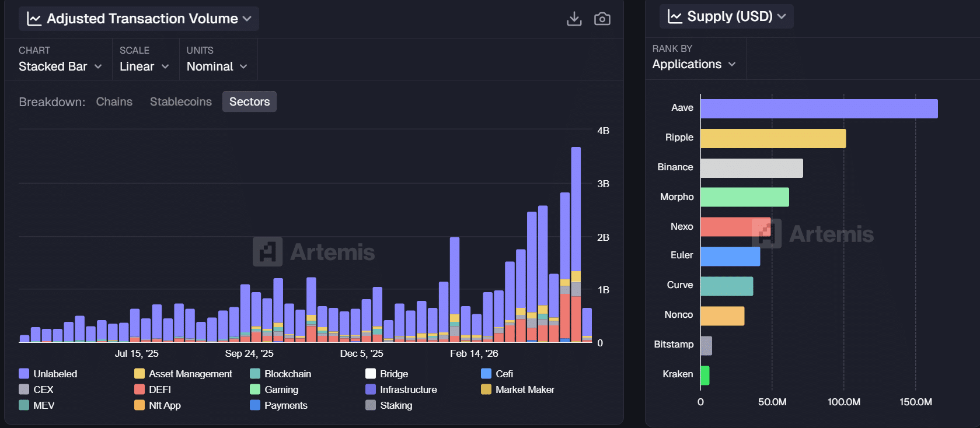Click the 'Sep 24, '25' axis label
This screenshot has width=980, height=428.
tap(249, 354)
